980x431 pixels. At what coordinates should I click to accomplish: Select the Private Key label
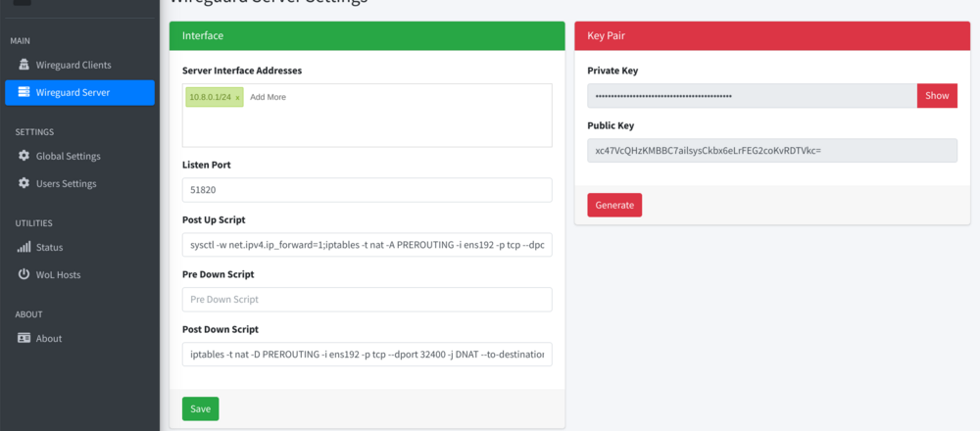click(x=612, y=71)
